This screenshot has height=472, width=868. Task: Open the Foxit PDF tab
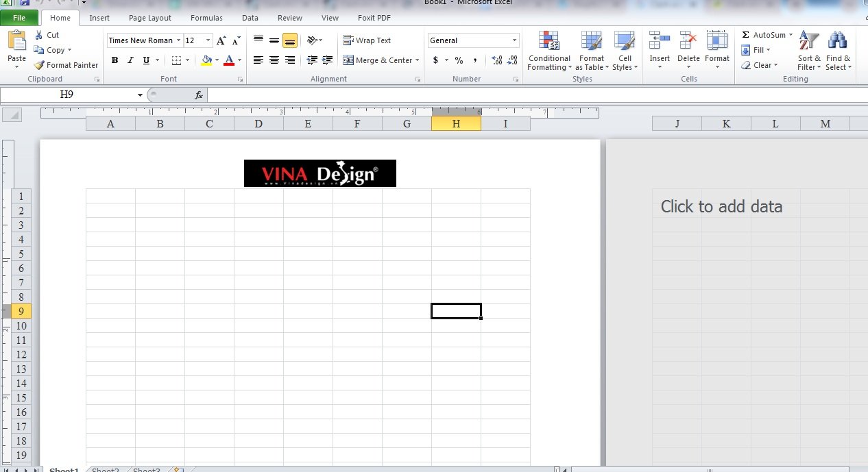coord(374,18)
